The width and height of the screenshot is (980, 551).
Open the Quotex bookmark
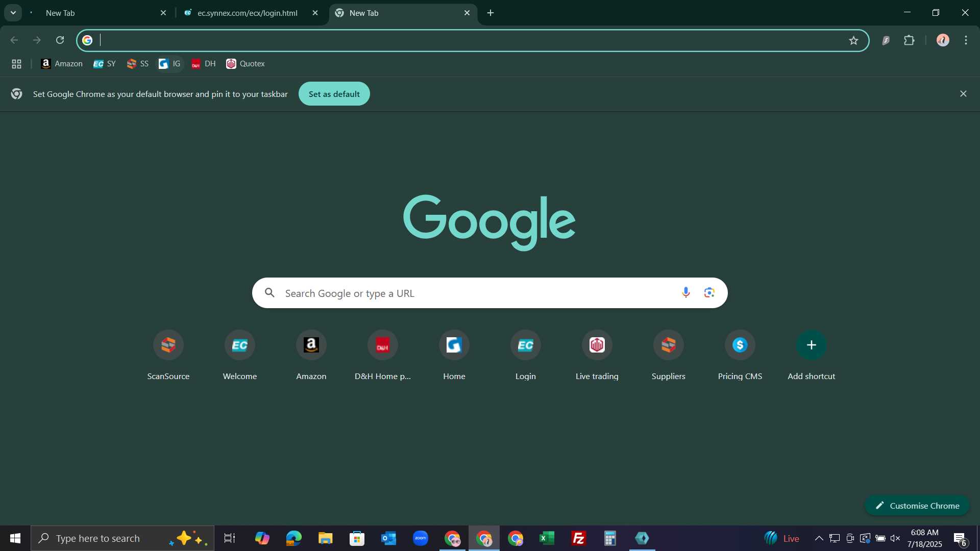coord(246,64)
